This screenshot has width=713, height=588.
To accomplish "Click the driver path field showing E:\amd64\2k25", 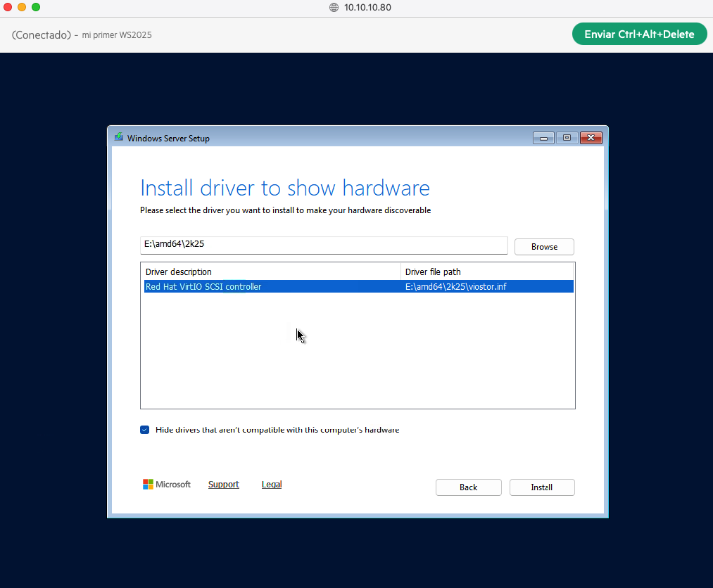I will pyautogui.click(x=324, y=245).
